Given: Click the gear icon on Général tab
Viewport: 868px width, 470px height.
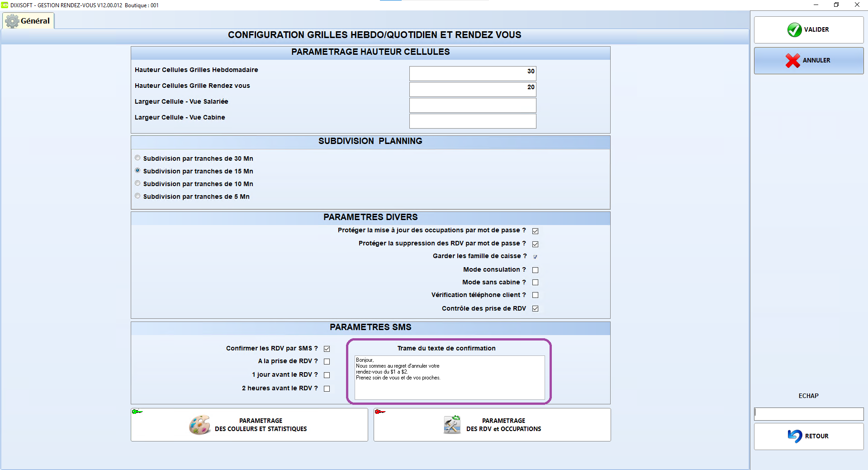Looking at the screenshot, I should (12, 21).
